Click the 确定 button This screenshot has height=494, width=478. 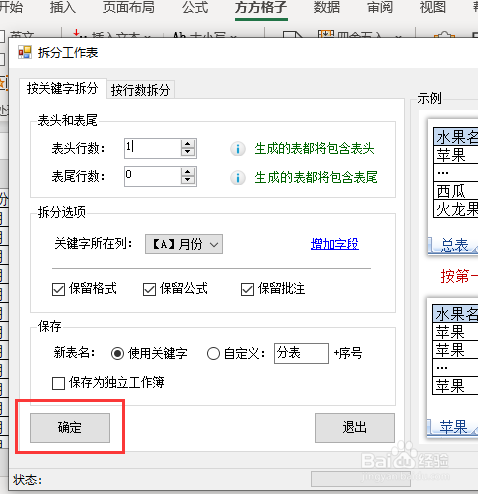70,428
